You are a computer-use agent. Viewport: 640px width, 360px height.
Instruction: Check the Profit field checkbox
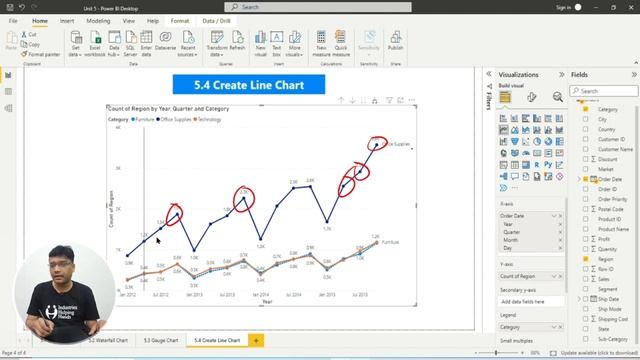tap(586, 239)
